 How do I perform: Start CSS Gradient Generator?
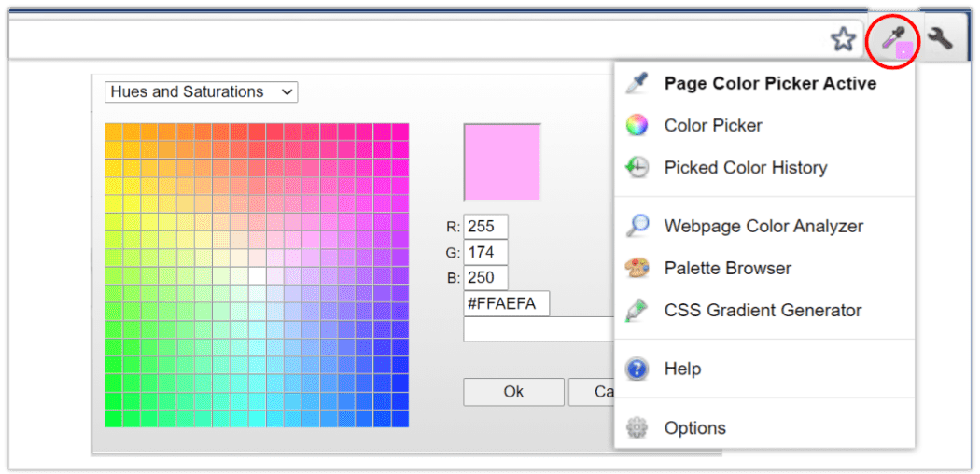(x=764, y=310)
